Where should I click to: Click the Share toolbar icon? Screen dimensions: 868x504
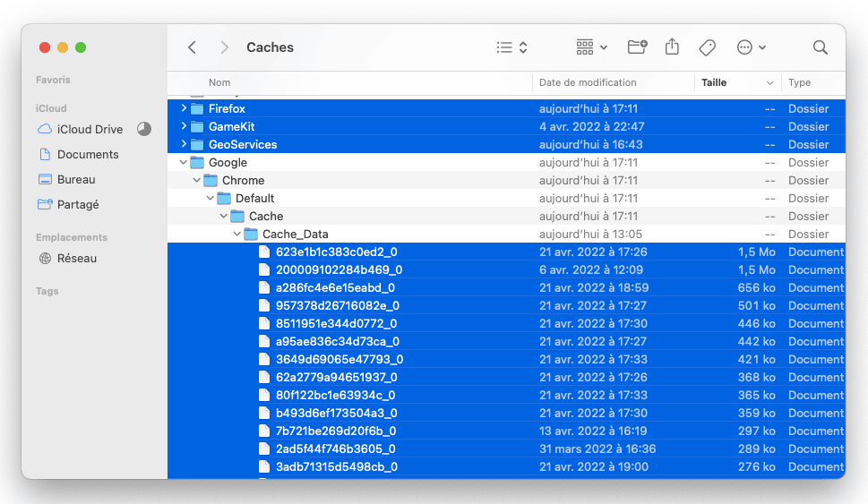click(x=672, y=47)
